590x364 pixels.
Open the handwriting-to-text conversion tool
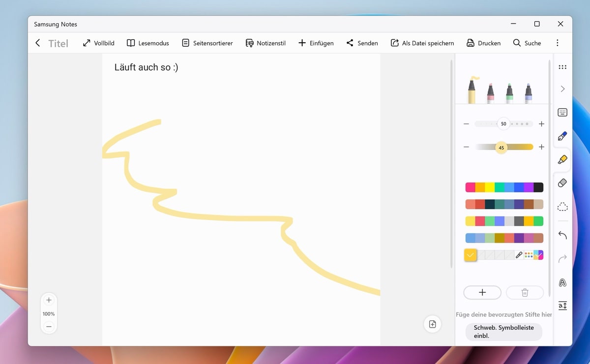(562, 306)
